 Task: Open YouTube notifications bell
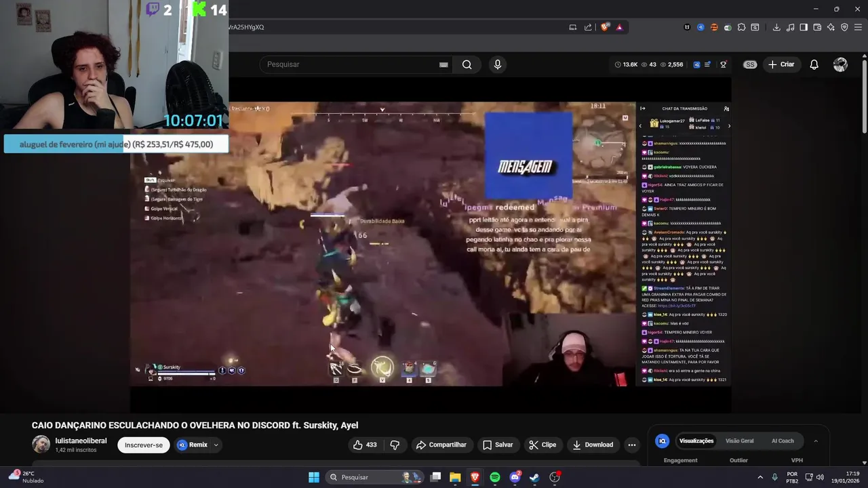point(814,64)
